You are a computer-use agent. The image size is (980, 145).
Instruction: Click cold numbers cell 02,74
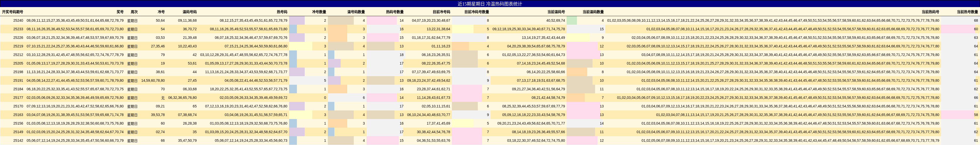coord(160,132)
